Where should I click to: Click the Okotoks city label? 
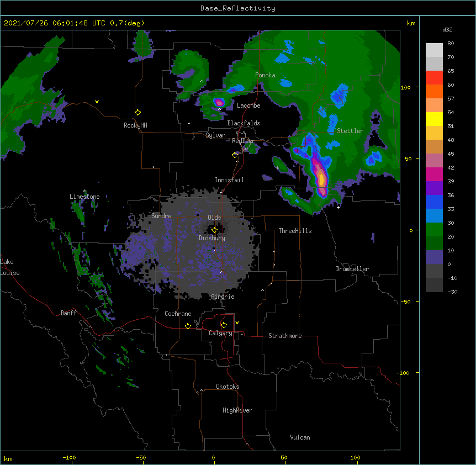tap(228, 387)
